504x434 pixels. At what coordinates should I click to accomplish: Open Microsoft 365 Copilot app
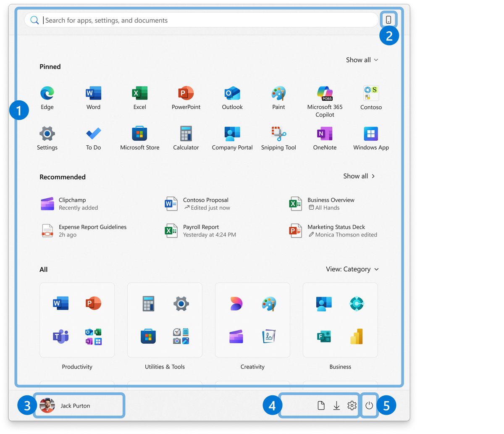(325, 101)
